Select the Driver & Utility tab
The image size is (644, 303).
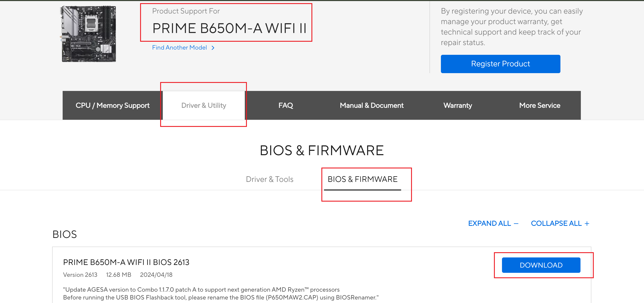point(203,105)
